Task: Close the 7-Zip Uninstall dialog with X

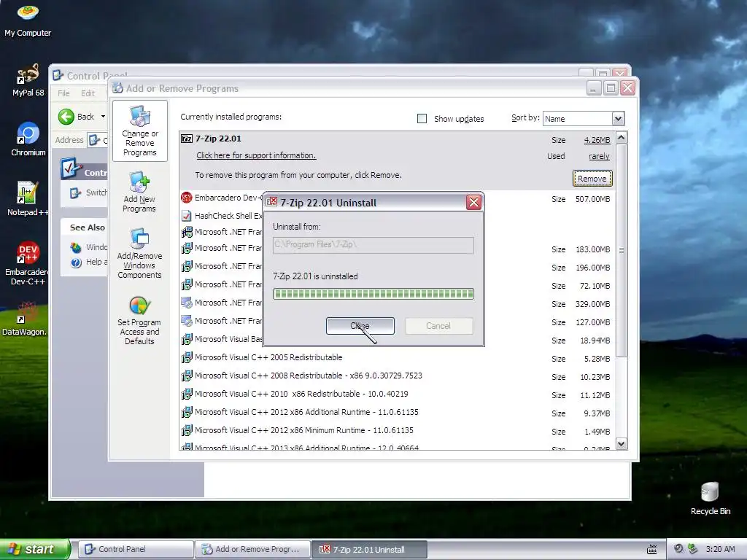Action: point(473,203)
